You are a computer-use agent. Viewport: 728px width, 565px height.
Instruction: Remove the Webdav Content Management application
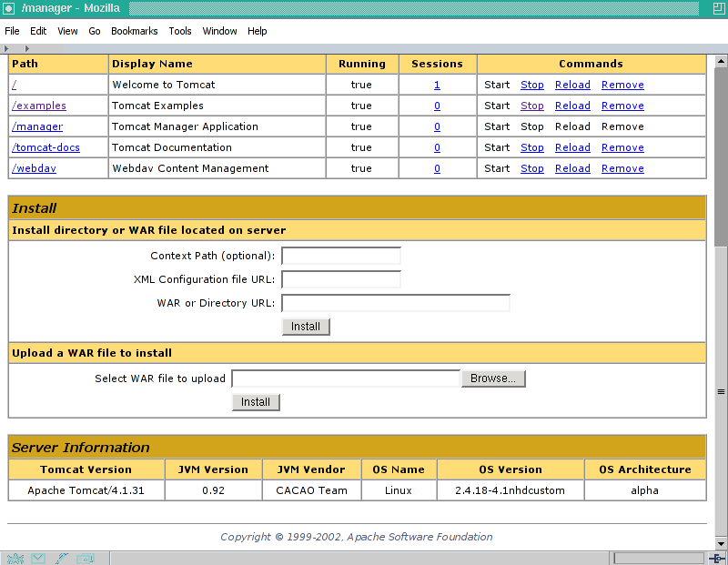point(622,168)
